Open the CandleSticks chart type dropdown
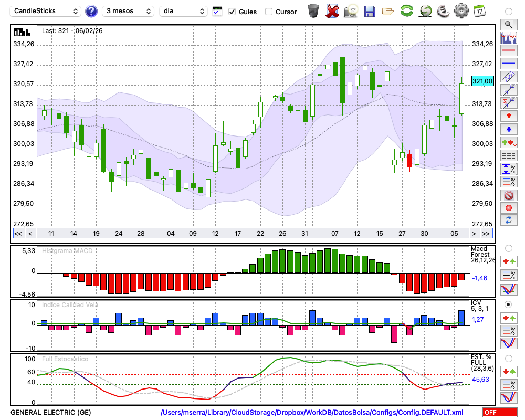 point(46,11)
